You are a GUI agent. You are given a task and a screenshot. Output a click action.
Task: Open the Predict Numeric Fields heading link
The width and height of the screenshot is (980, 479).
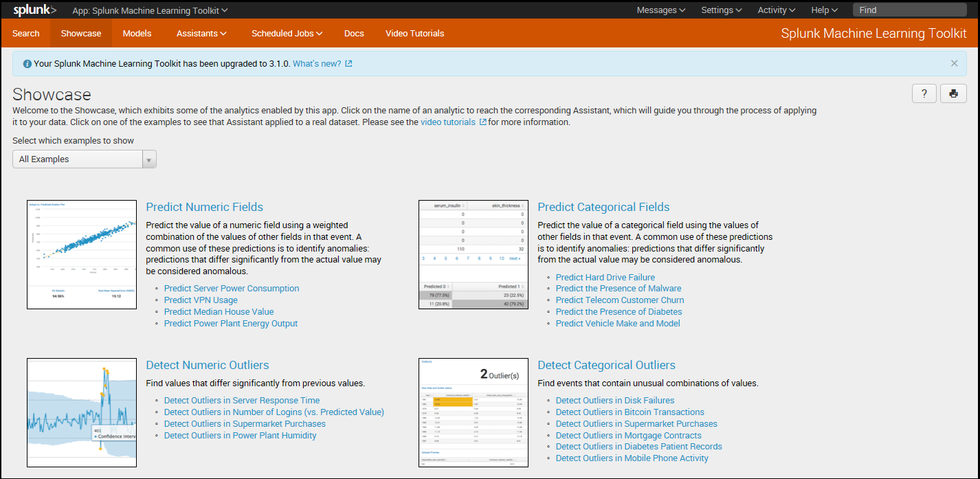(205, 207)
